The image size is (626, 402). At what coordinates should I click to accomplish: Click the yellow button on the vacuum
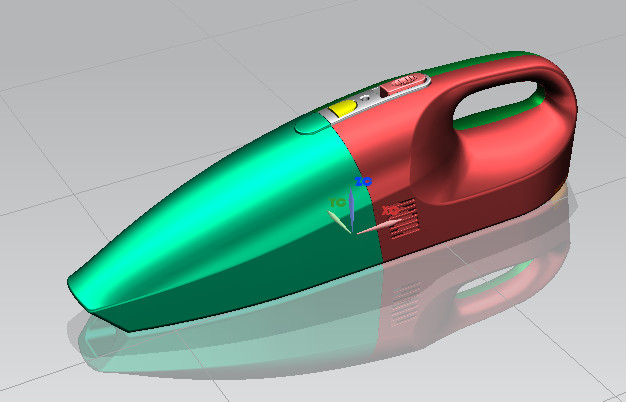point(342,105)
